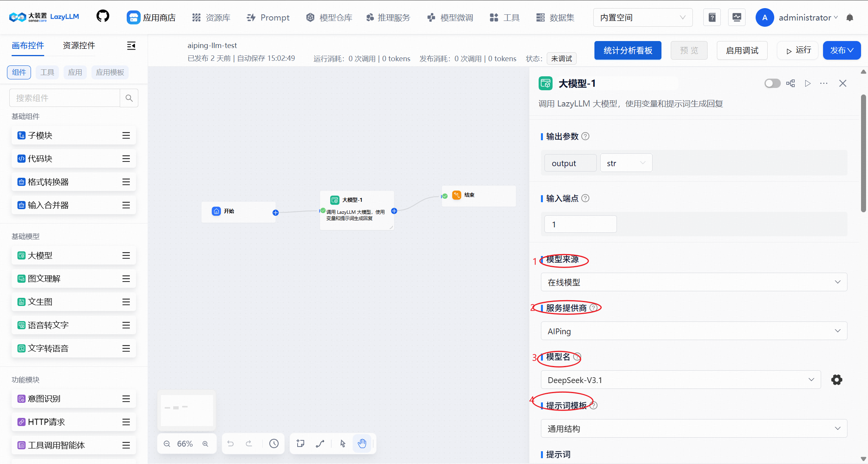Open notifications via the bell icon

850,17
